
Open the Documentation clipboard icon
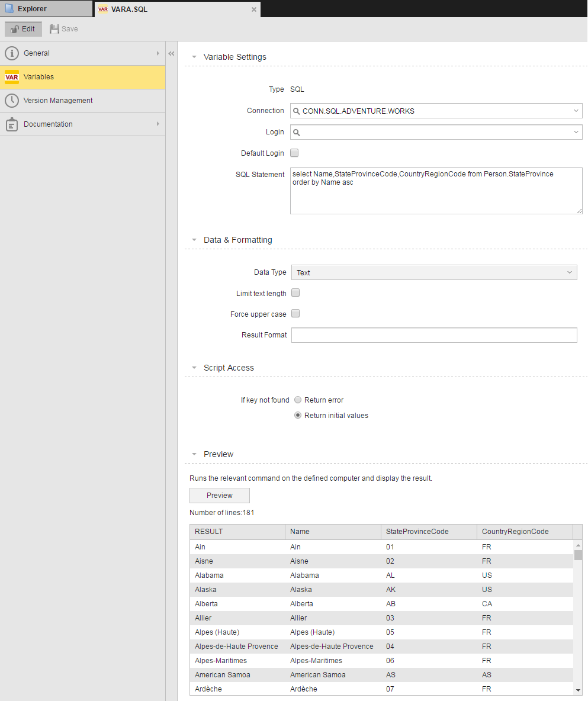pos(12,124)
